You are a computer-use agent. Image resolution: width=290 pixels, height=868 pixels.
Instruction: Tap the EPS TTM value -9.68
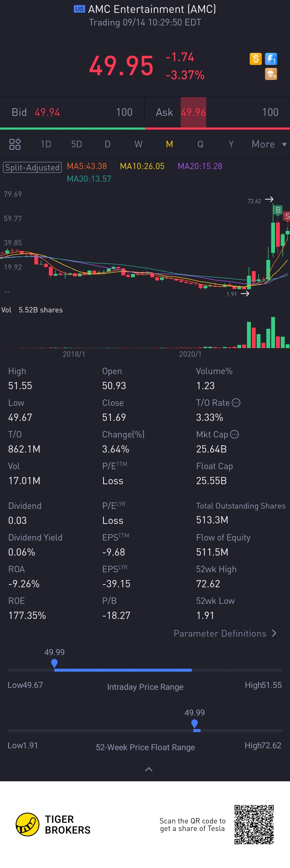point(114,552)
